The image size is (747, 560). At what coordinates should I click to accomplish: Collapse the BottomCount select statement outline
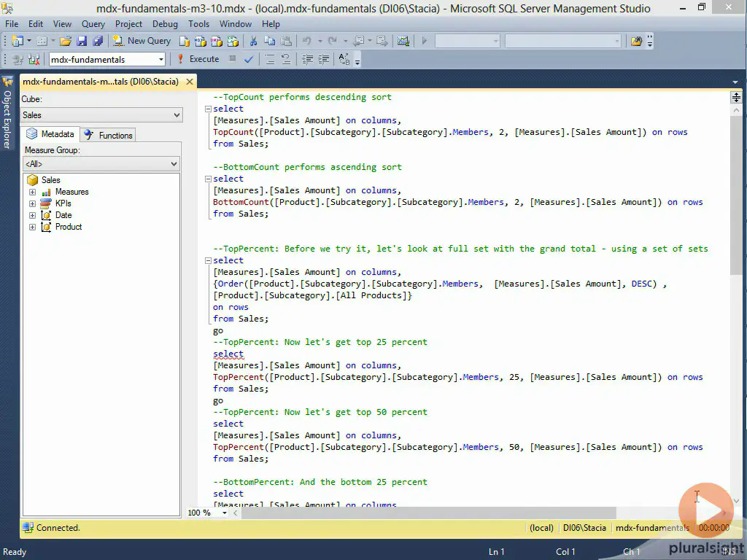coord(207,179)
